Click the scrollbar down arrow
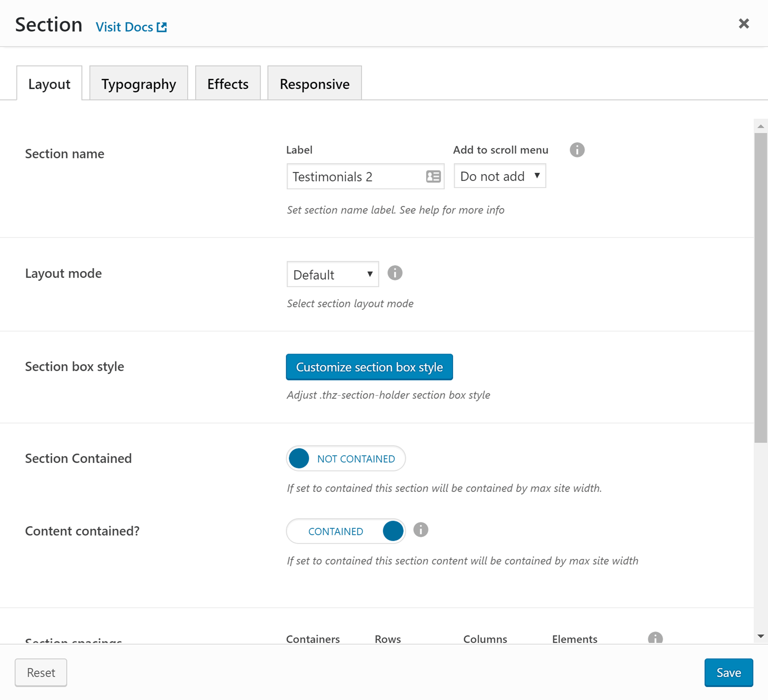The height and width of the screenshot is (700, 768). (760, 636)
